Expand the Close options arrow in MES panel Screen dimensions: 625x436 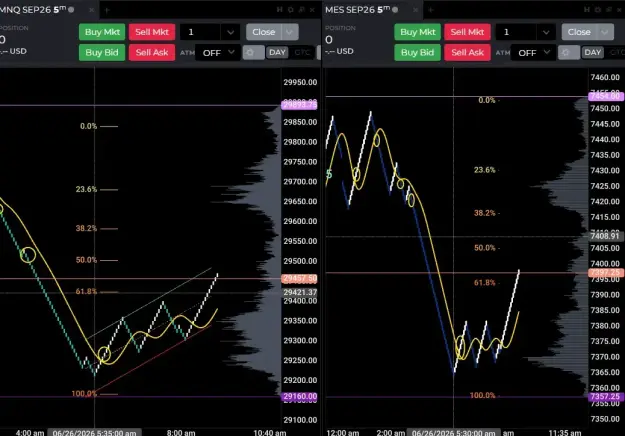click(x=605, y=32)
